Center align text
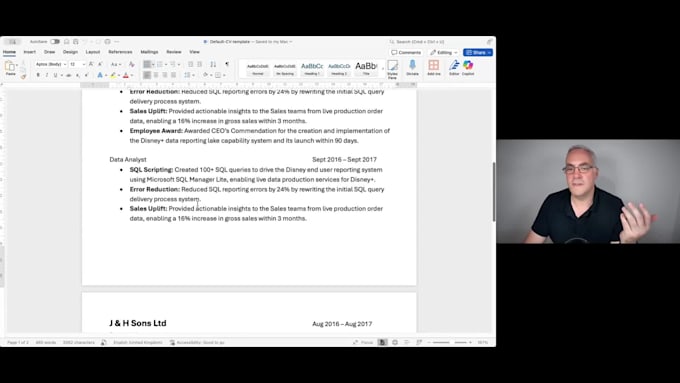Image resolution: width=680 pixels, height=383 pixels. pos(156,75)
